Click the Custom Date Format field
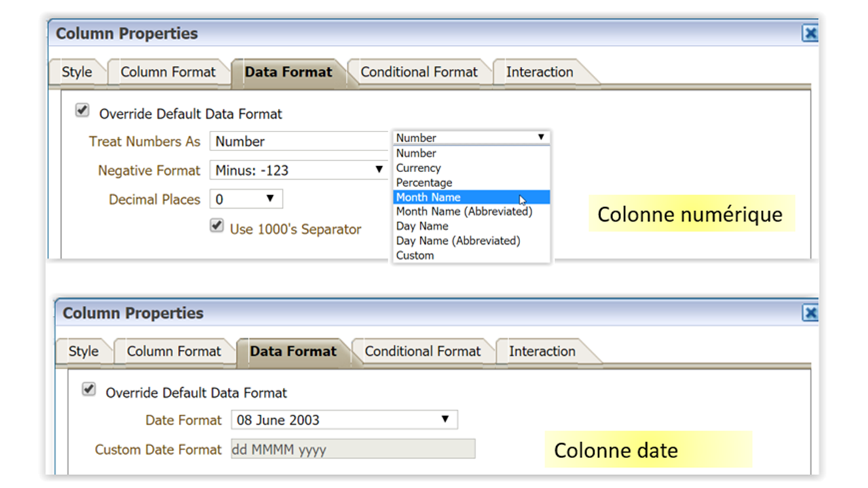This screenshot has width=868, height=488. click(353, 449)
